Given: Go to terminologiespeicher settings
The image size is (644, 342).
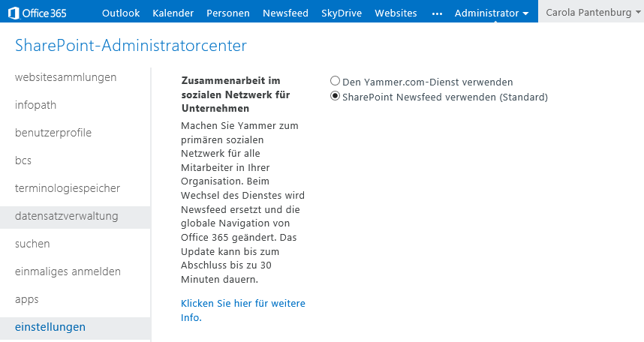Looking at the screenshot, I should [68, 188].
